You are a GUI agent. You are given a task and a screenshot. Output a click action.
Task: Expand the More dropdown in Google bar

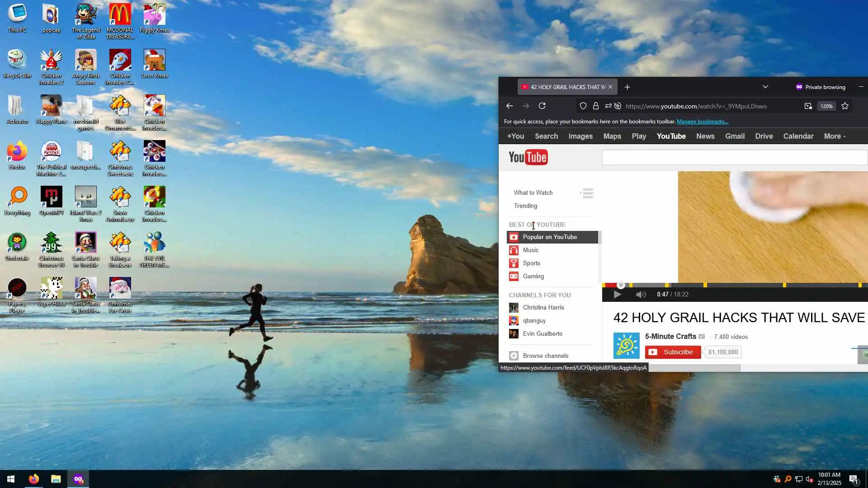point(835,136)
